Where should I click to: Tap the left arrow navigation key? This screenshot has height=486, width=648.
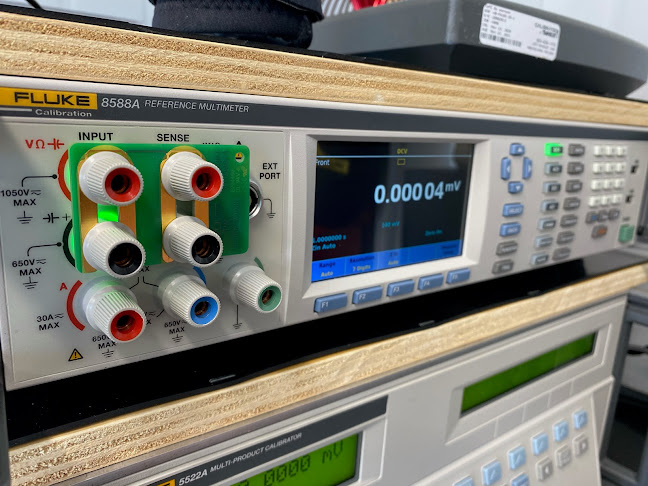506,168
